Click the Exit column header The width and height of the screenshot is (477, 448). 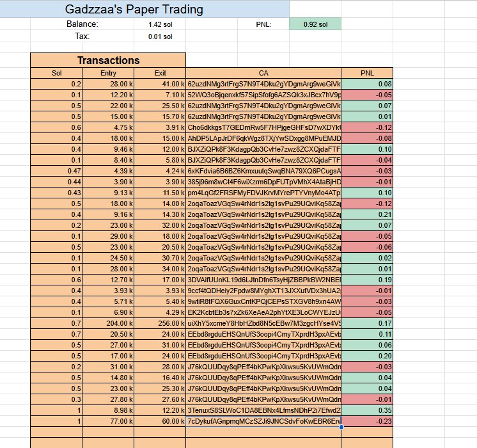[x=160, y=73]
